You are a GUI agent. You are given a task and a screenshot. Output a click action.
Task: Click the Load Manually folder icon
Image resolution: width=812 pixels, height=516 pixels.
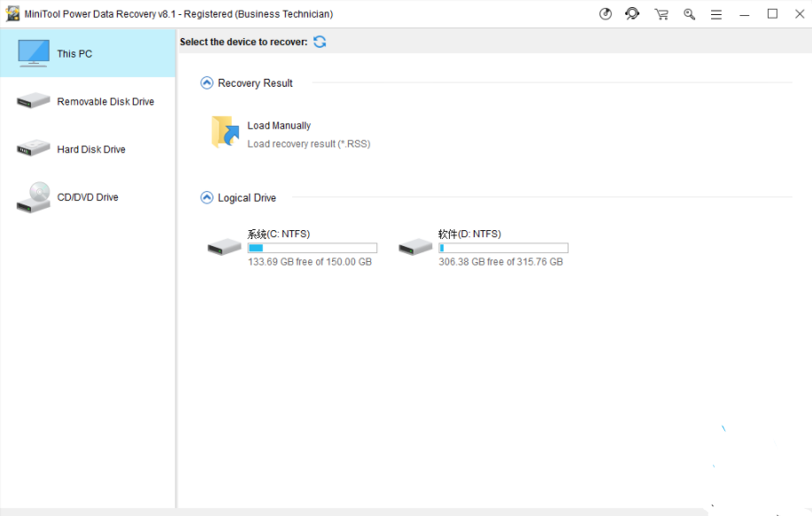(225, 132)
